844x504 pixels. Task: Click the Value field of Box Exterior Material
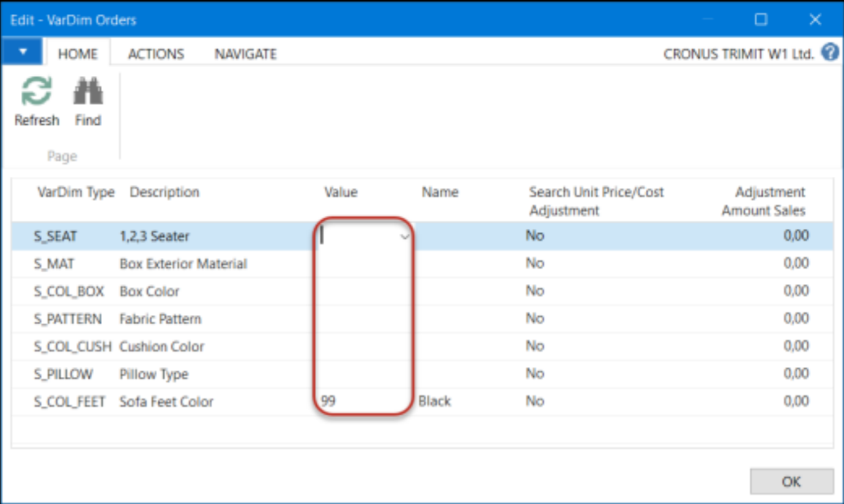pos(365,264)
